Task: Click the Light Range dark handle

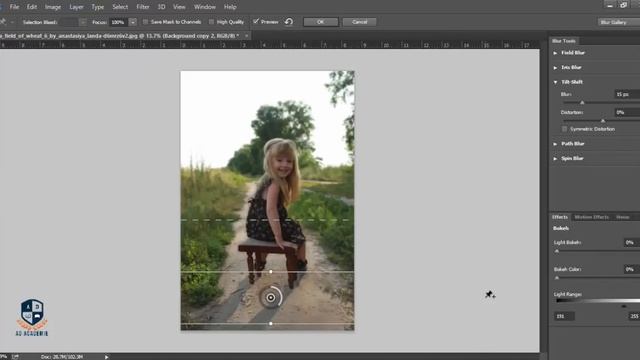Action: 624,306
